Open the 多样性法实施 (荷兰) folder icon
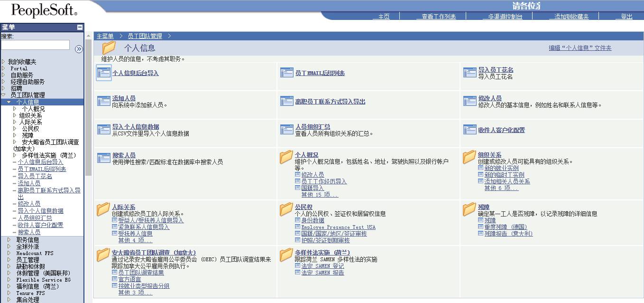This screenshot has height=303, width=644. (286, 255)
